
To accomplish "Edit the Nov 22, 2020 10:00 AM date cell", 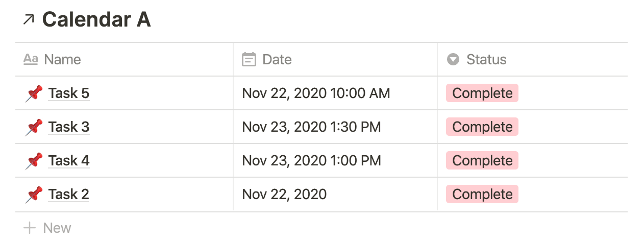I will coord(316,93).
